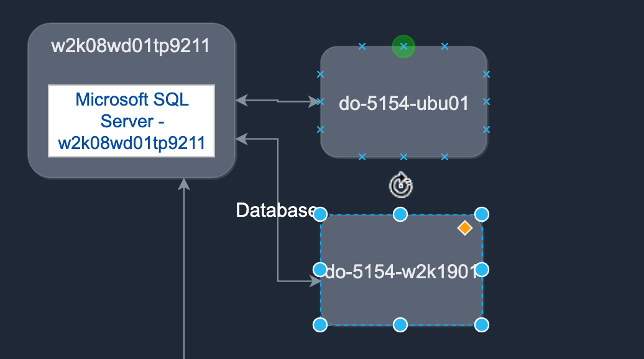
Task: Click the left-center resize handle of do-5154-w2k1901
Action: (x=321, y=270)
